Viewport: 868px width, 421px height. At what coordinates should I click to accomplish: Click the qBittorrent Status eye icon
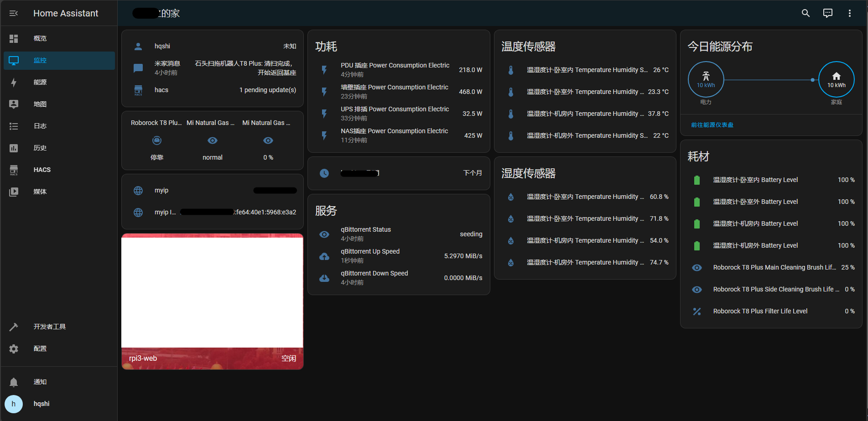[324, 234]
